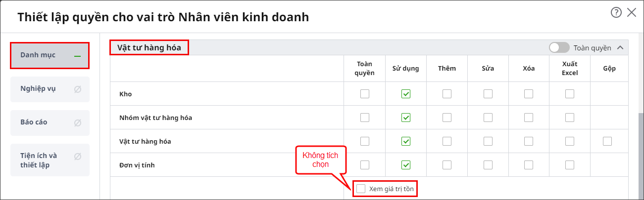Enable Xuất Excel for Đơn vị tính
The image size is (644, 200).
click(570, 165)
